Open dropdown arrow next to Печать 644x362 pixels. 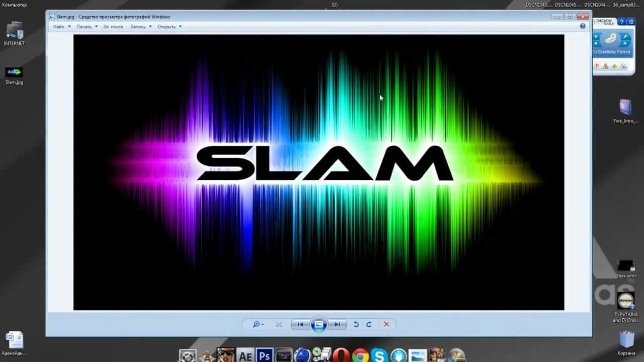(x=96, y=27)
